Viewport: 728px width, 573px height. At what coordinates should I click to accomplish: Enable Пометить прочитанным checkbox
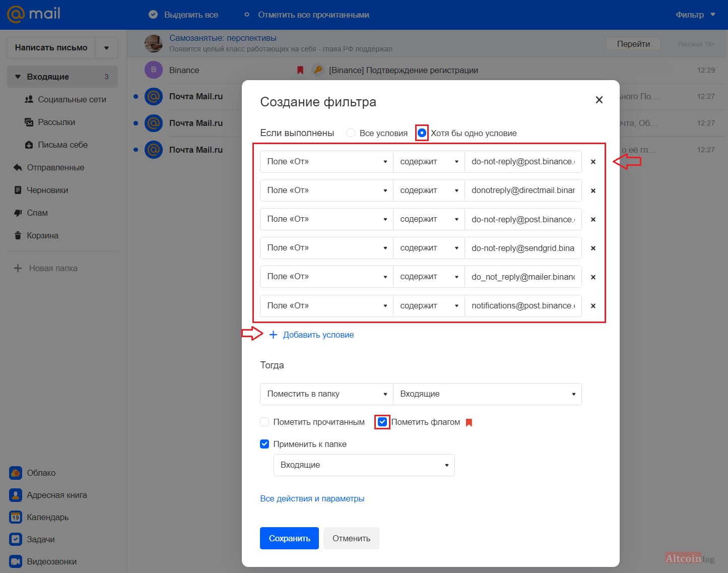[264, 422]
